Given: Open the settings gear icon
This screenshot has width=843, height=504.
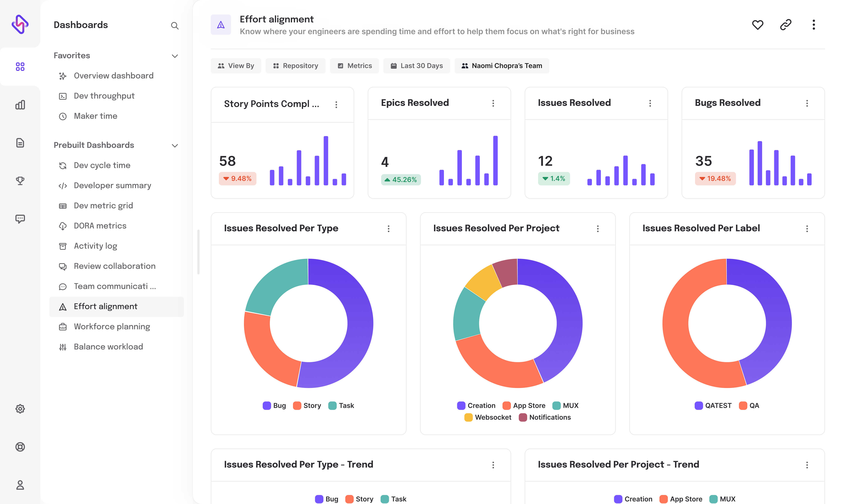Looking at the screenshot, I should [x=20, y=409].
